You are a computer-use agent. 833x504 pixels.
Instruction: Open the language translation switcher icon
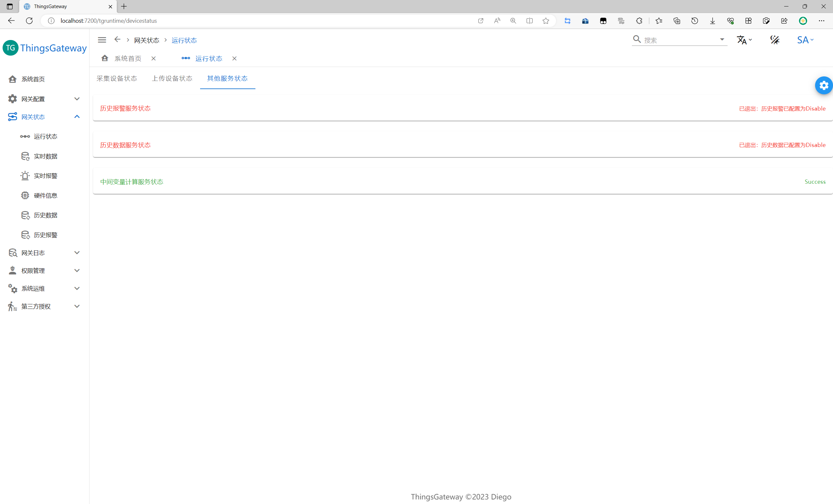pos(744,40)
